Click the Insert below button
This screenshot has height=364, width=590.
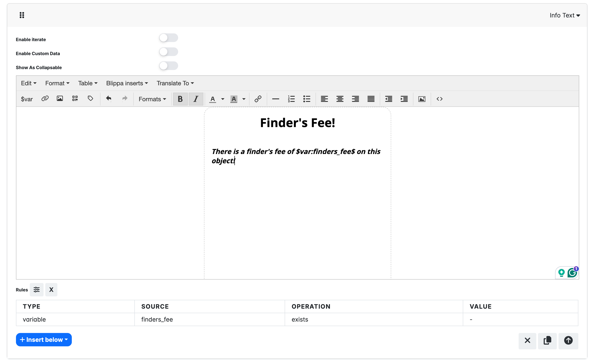(x=44, y=340)
